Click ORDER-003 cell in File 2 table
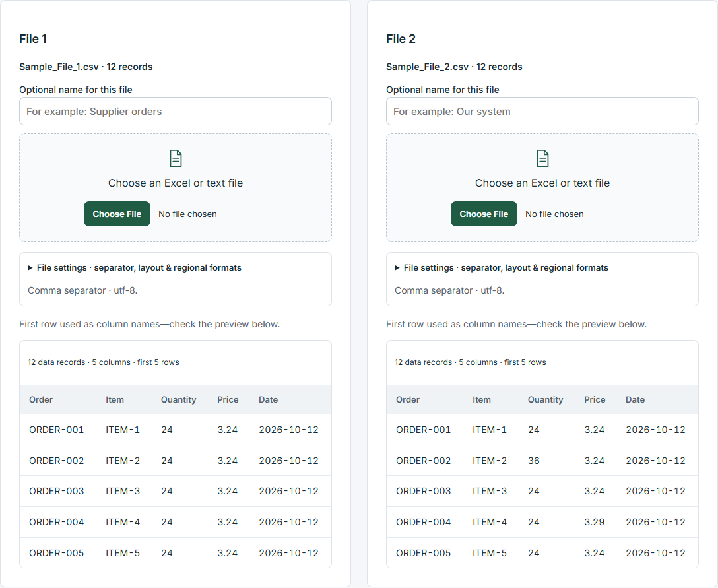718x588 pixels. [x=423, y=491]
